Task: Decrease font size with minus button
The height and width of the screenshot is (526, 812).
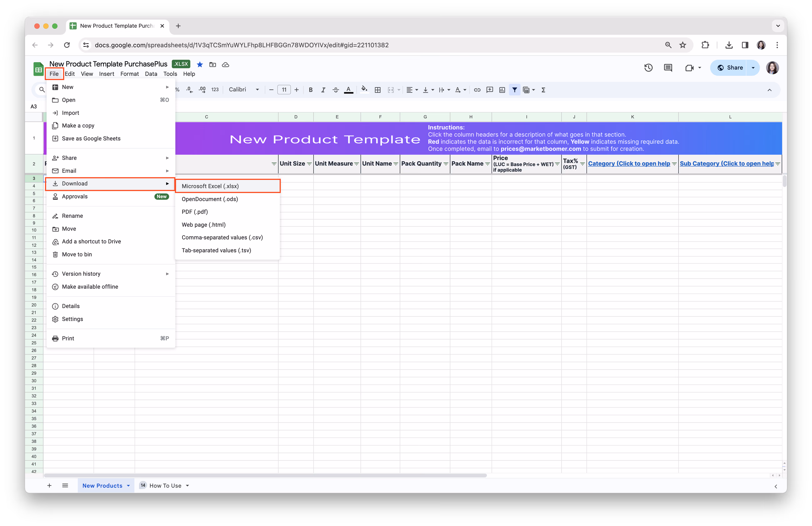Action: click(x=271, y=90)
